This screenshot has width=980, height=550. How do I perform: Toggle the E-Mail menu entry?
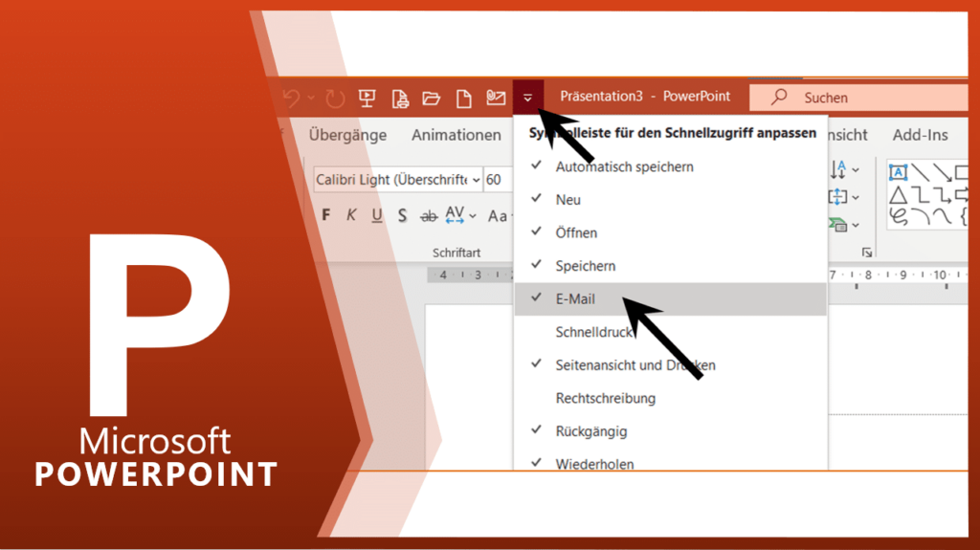[670, 298]
